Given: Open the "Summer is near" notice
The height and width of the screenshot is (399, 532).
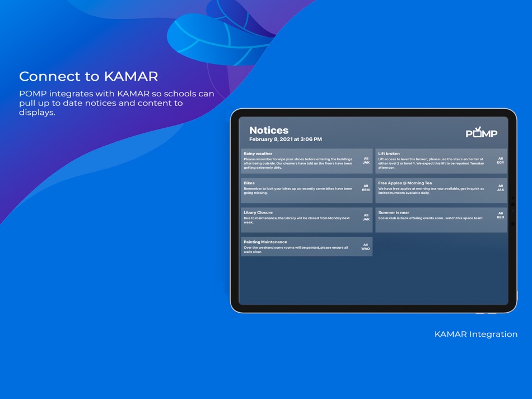Looking at the screenshot, I should pyautogui.click(x=441, y=220).
